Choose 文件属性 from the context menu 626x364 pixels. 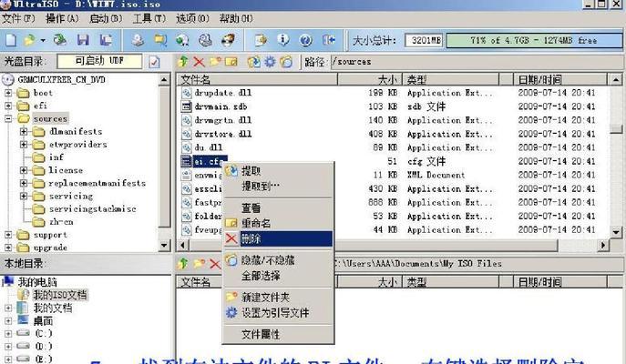click(x=278, y=334)
